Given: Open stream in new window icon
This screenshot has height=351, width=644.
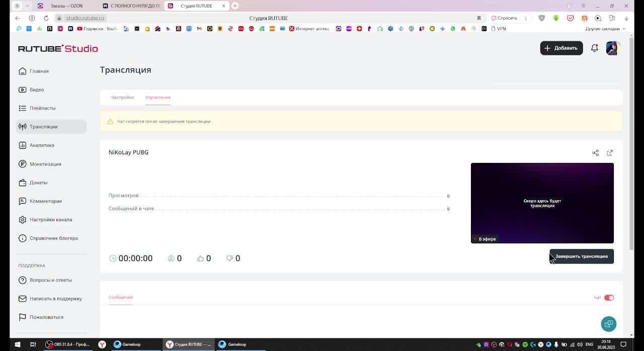Looking at the screenshot, I should 610,153.
